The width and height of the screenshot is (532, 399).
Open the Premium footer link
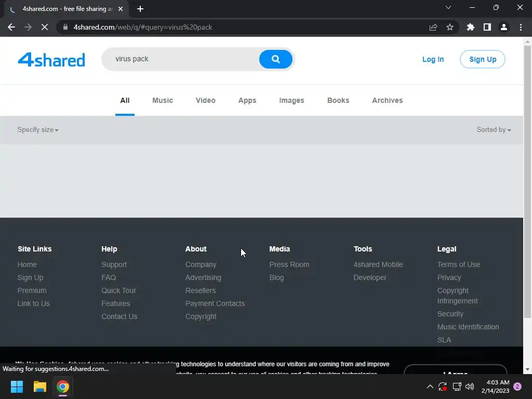[x=32, y=290]
